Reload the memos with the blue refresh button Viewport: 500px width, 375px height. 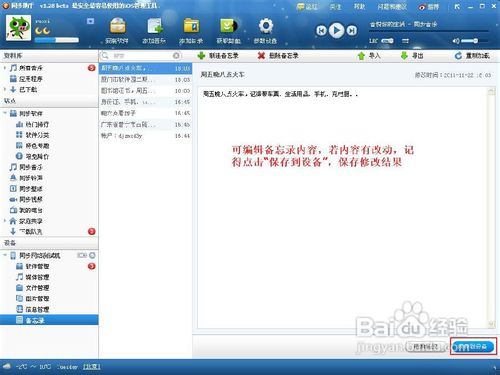472,56
